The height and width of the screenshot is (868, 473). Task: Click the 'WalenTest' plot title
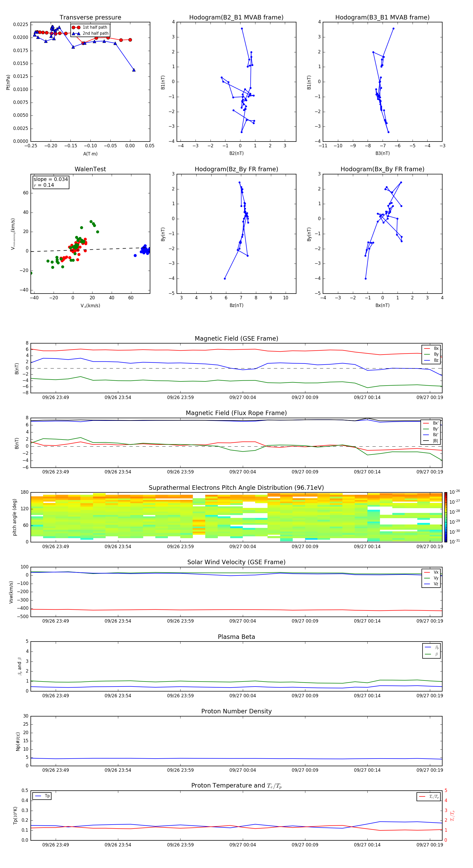(x=90, y=169)
